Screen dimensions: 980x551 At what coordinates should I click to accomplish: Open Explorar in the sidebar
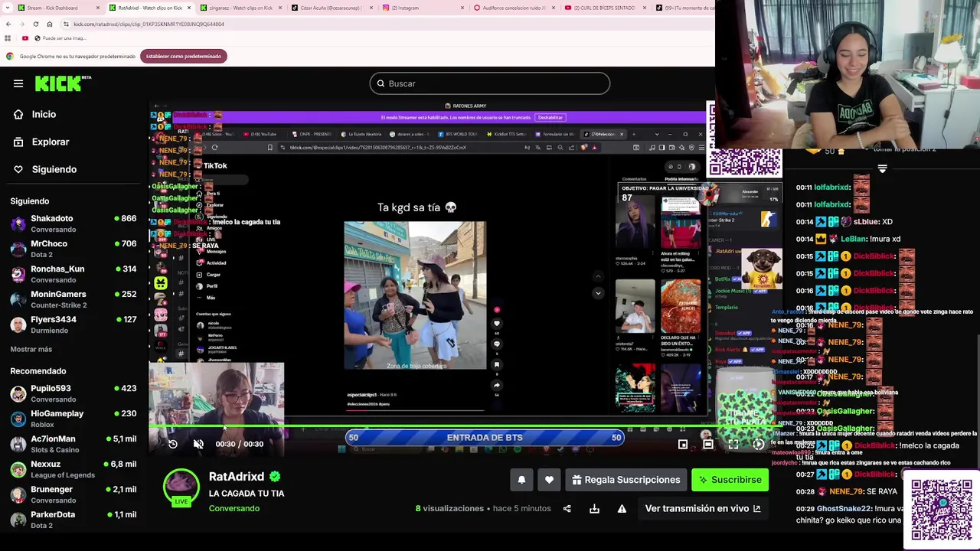point(42,142)
